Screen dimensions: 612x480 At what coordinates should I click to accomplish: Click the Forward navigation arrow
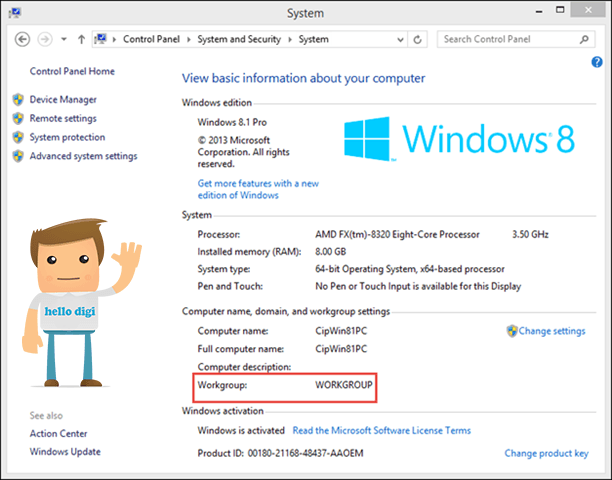tap(45, 39)
